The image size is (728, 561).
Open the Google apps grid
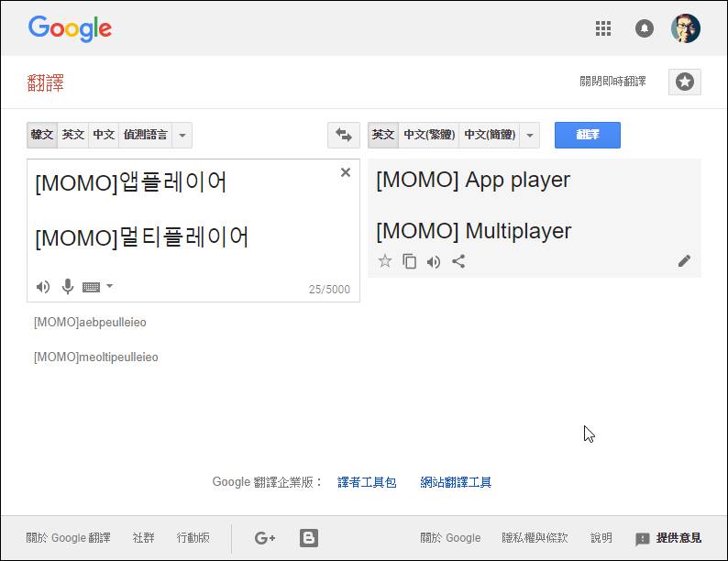603,28
